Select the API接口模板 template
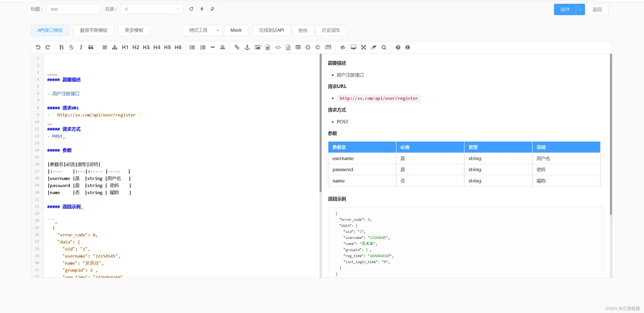The width and height of the screenshot is (644, 313). (50, 30)
